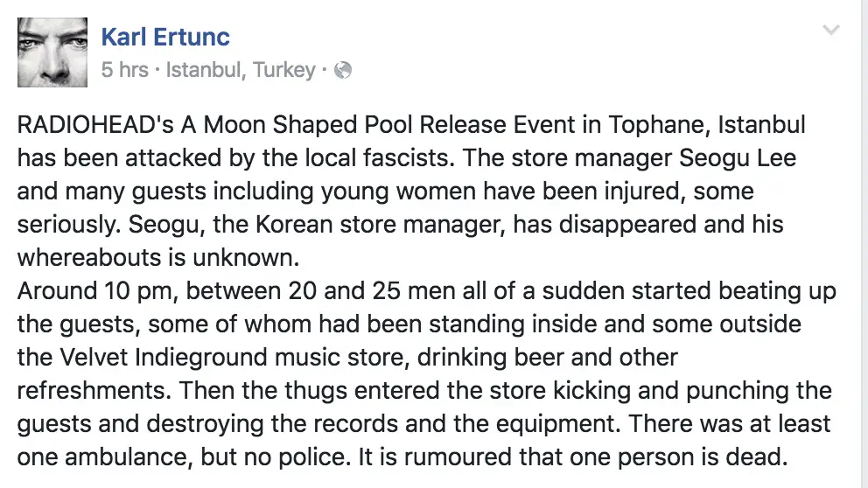Click the "5 hrs" post timestamp
868x488 pixels.
125,70
